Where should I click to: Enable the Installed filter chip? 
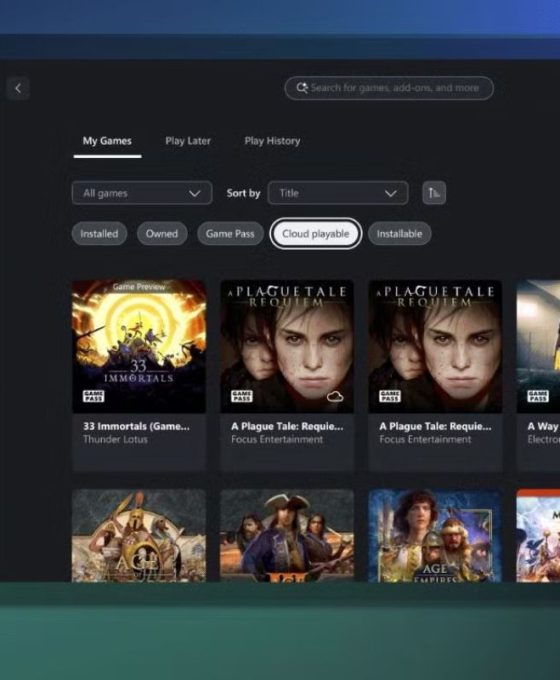[x=99, y=234]
